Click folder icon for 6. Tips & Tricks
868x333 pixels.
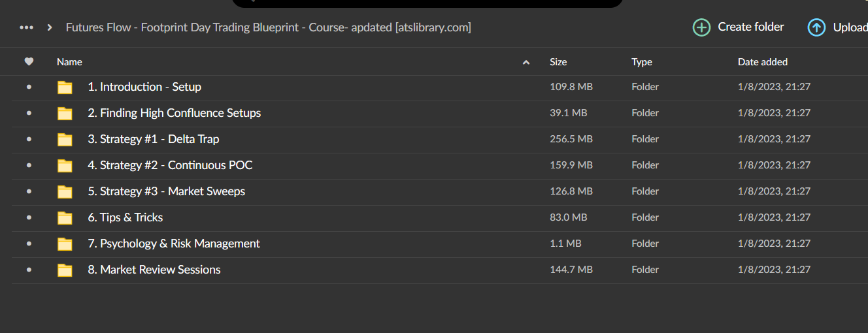(x=65, y=218)
